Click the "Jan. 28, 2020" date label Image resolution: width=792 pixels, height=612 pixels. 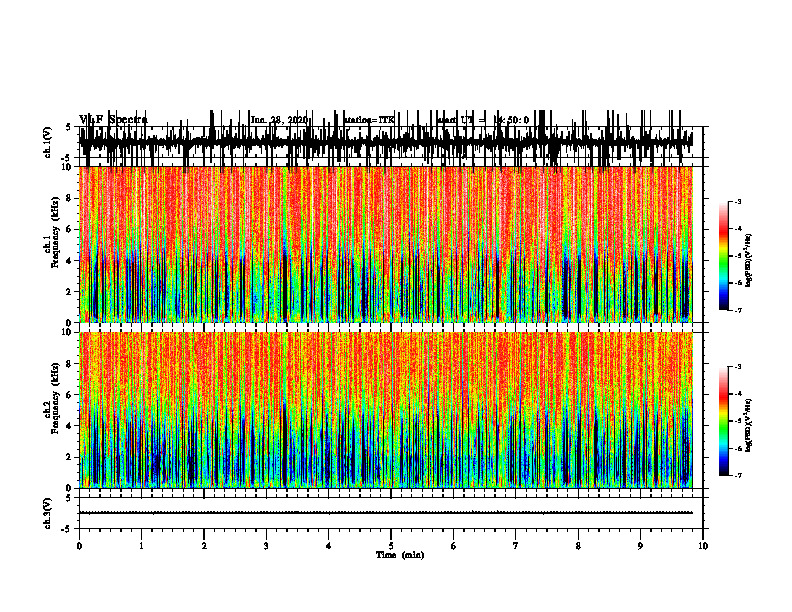point(279,120)
